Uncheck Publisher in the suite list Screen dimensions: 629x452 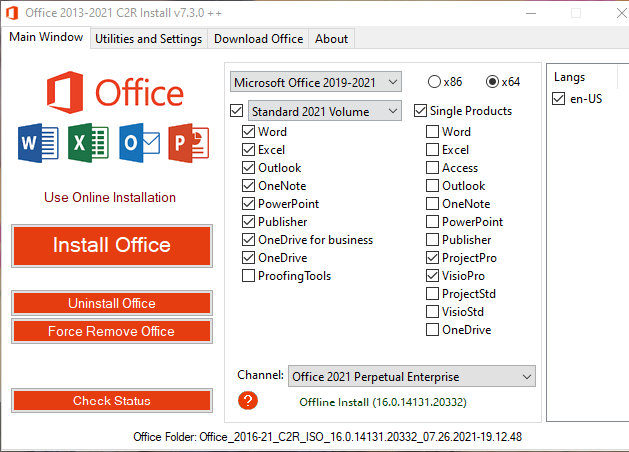248,222
